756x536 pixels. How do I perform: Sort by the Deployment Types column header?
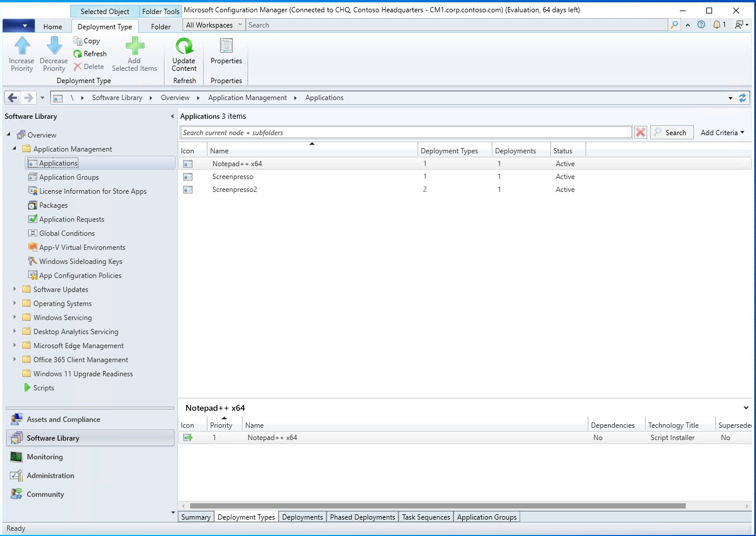[455, 151]
